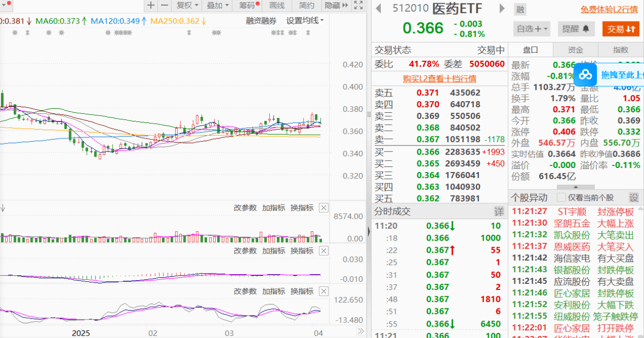
Task: Click 拖拽至此上传 text in popup
Action: 622,75
